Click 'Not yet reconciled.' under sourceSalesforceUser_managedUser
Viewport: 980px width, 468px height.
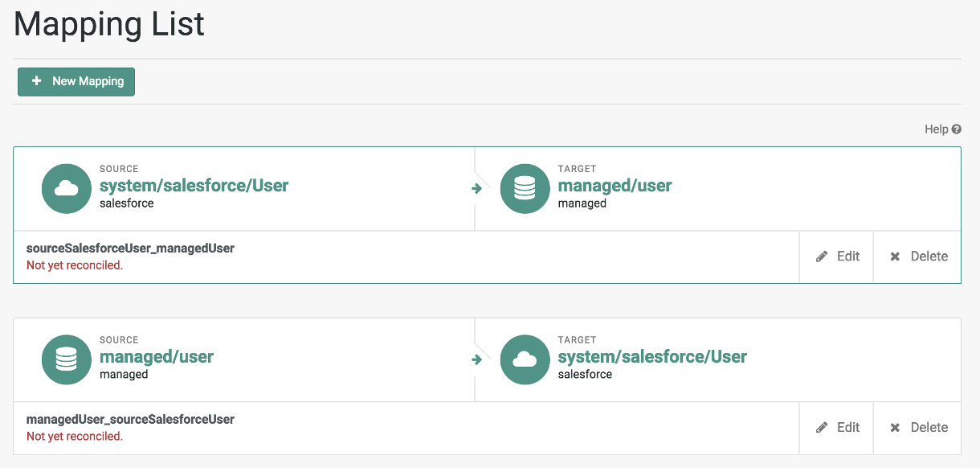75,265
